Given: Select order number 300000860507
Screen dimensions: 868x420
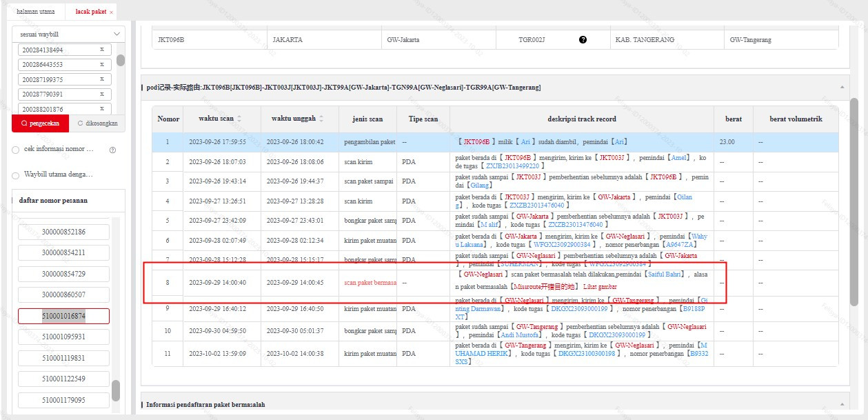Looking at the screenshot, I should (63, 295).
